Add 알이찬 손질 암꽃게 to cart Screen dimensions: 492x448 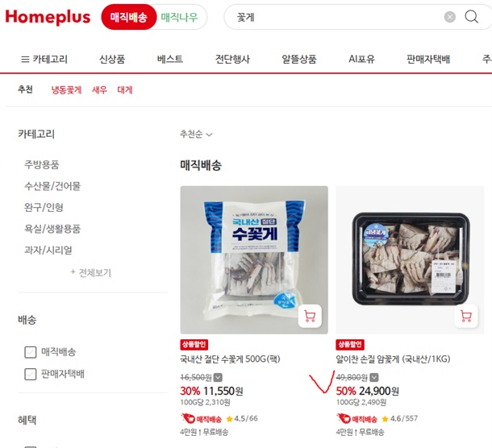(466, 316)
